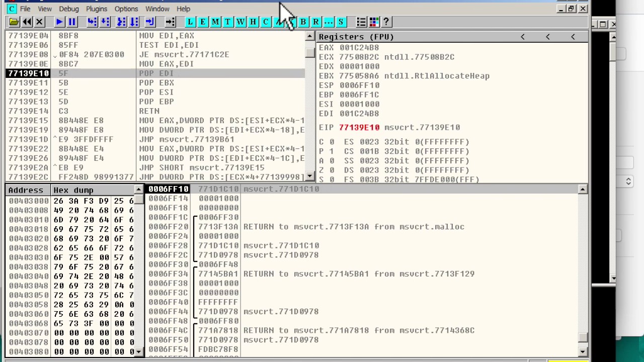Show Source with the S icon

(341, 22)
